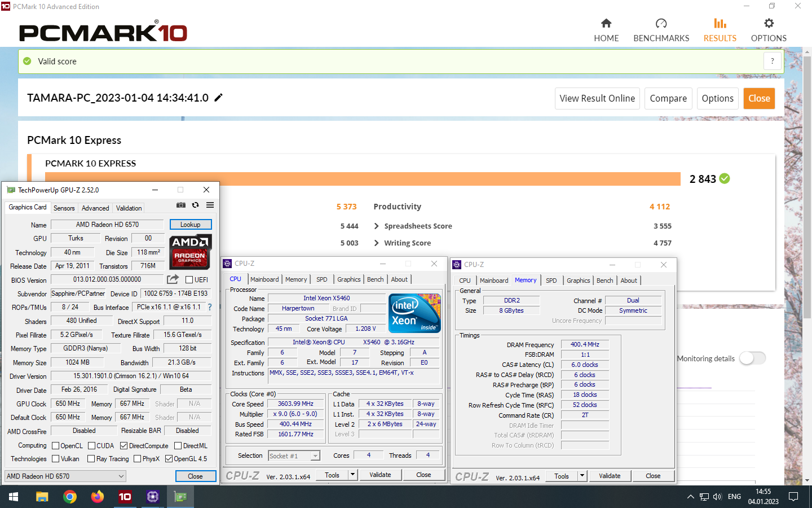Toggle OpenCL checkbox
This screenshot has width=812, height=508.
click(x=56, y=445)
